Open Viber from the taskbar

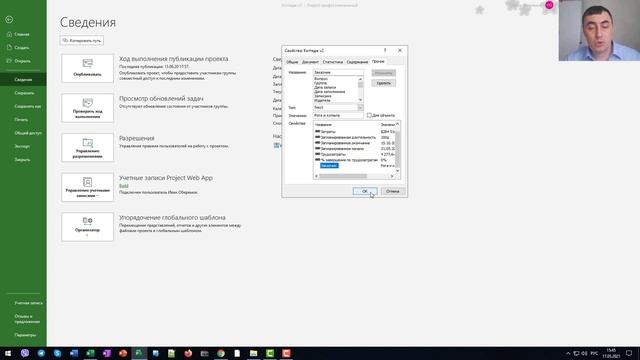[x=25, y=353]
